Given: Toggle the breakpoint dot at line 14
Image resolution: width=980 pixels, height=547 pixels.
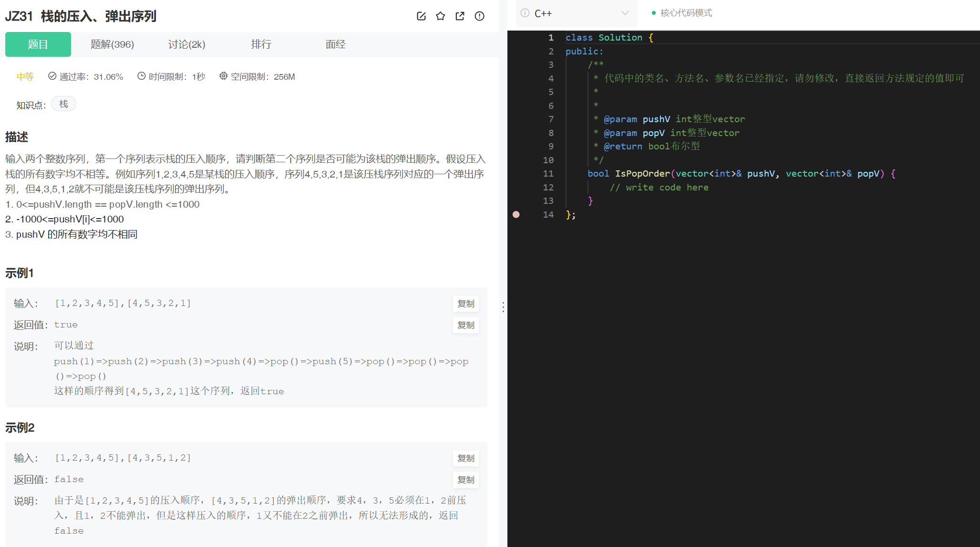Looking at the screenshot, I should 516,215.
